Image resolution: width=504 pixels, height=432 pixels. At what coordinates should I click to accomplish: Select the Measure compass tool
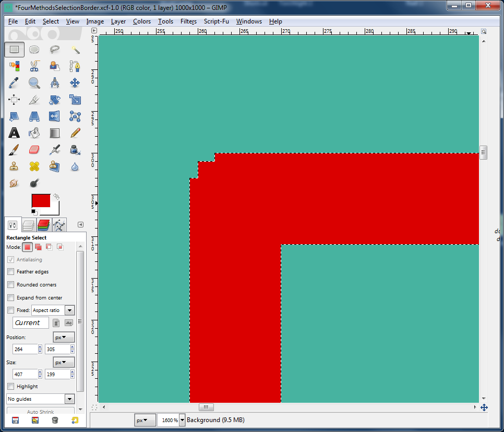(55, 83)
